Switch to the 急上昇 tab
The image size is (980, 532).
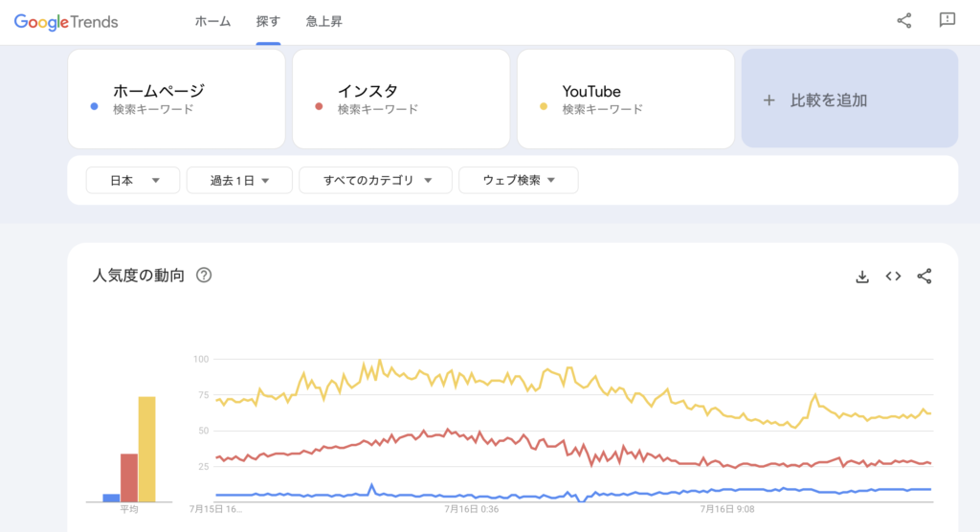tap(323, 21)
